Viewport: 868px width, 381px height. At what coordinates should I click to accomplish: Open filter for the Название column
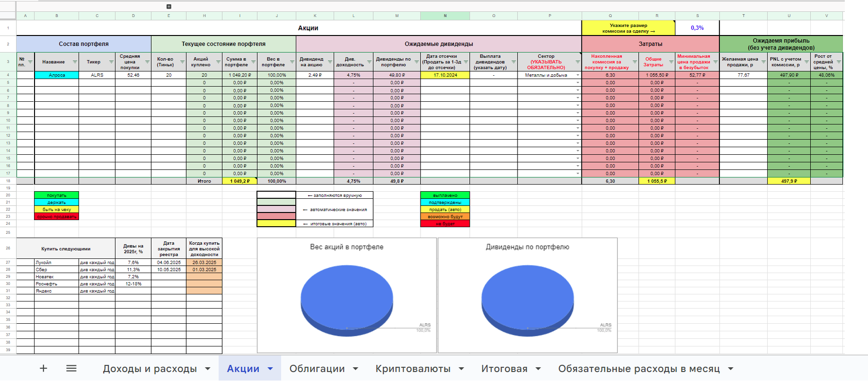point(75,62)
